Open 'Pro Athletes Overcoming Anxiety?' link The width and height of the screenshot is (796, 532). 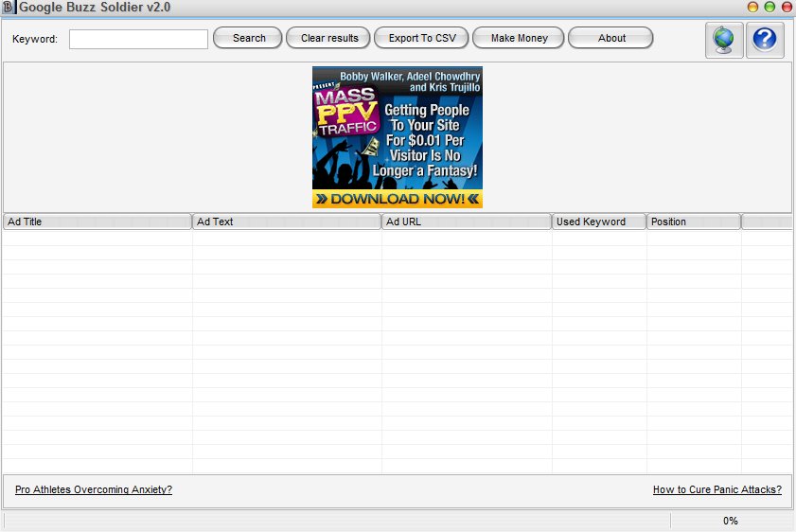tap(94, 489)
